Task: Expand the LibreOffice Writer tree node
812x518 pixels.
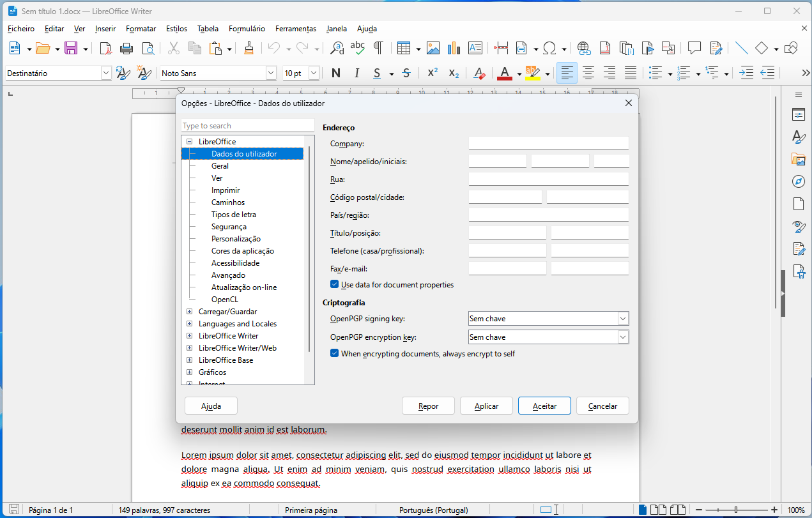Action: [x=189, y=336]
